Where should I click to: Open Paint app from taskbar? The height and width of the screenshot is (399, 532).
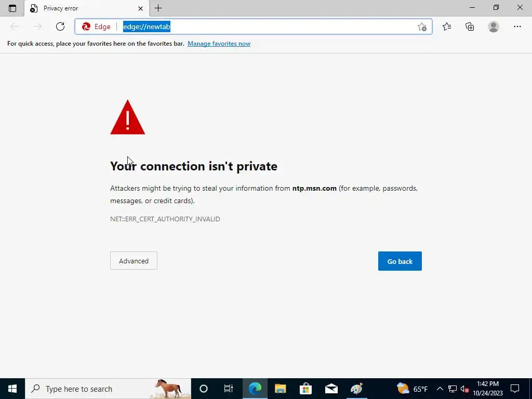tap(356, 389)
